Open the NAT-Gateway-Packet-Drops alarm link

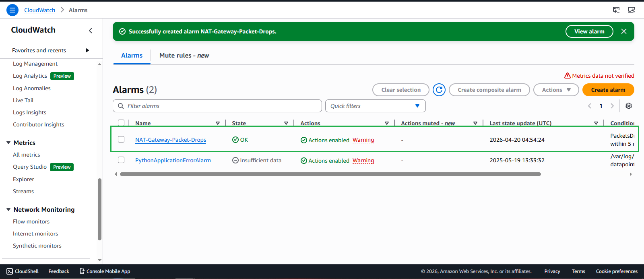(x=171, y=140)
